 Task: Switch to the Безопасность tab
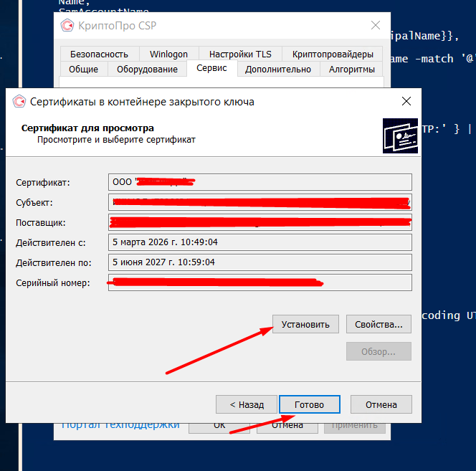[x=99, y=54]
